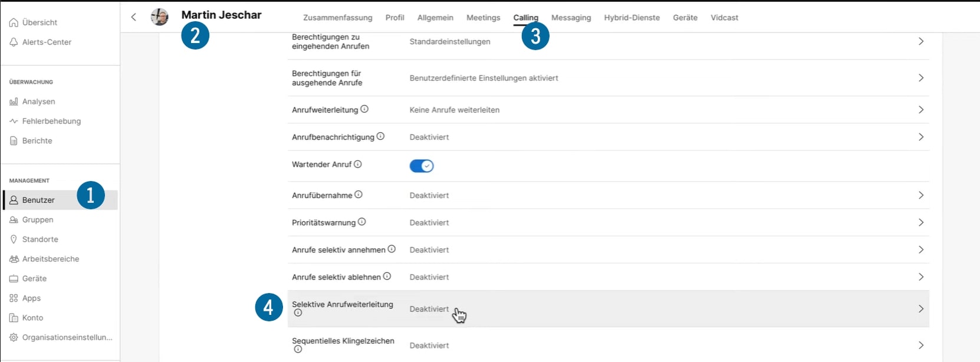Viewport: 980px width, 362px height.
Task: Expand the Anrufe selektiv ablehnen row chevron
Action: tap(920, 277)
